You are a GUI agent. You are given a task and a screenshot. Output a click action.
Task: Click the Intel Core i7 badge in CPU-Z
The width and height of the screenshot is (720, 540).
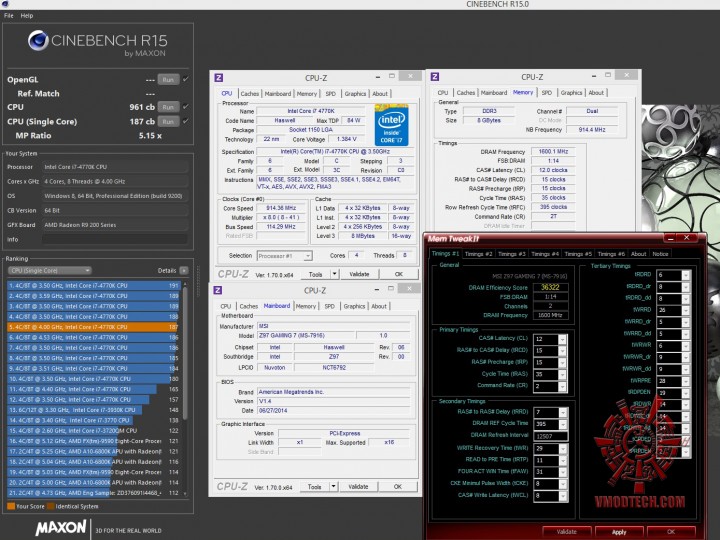tap(391, 125)
